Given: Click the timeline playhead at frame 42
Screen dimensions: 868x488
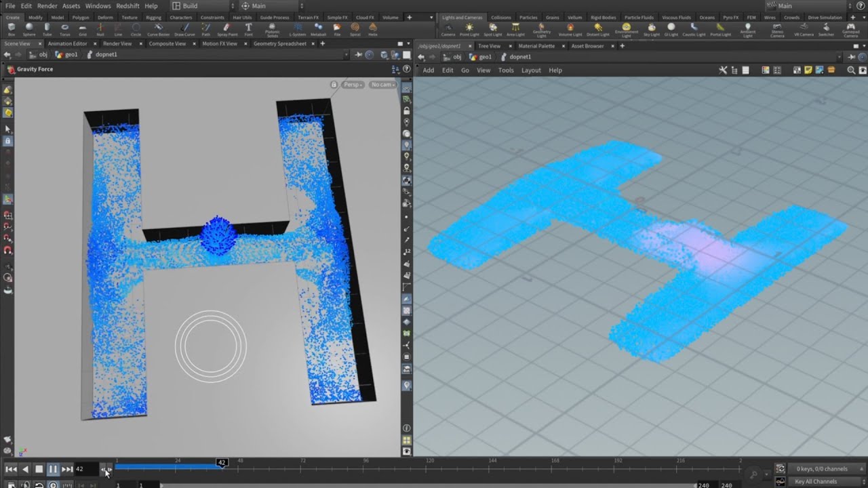Looking at the screenshot, I should 222,462.
